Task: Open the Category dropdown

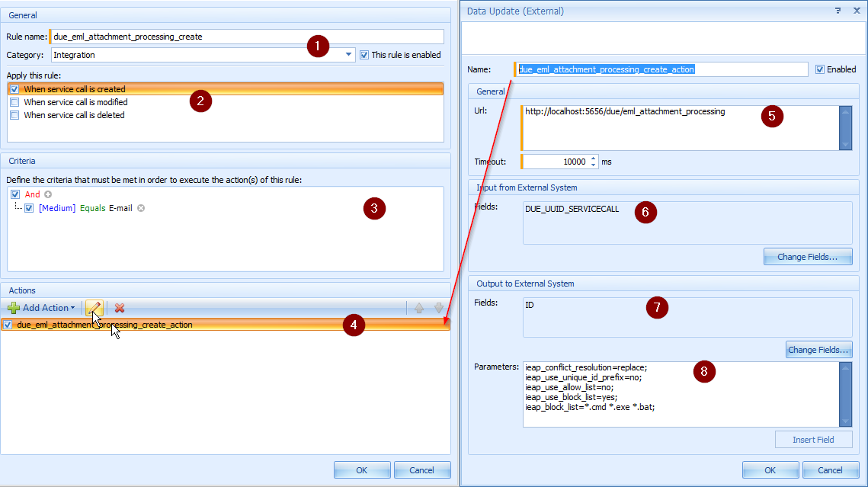Action: 349,55
